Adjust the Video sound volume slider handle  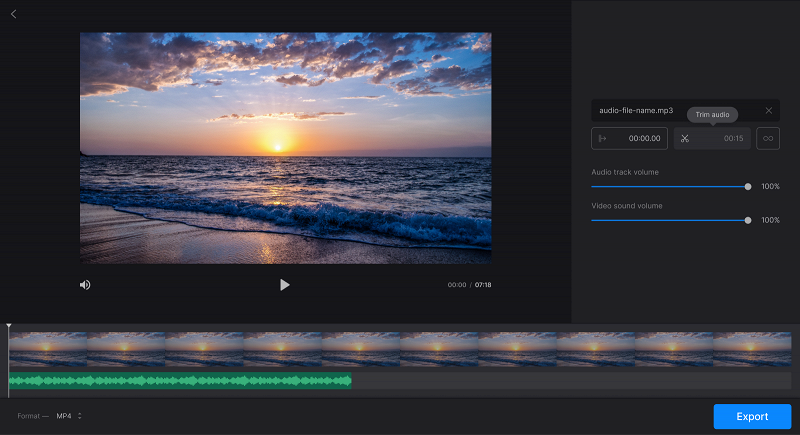click(x=748, y=220)
